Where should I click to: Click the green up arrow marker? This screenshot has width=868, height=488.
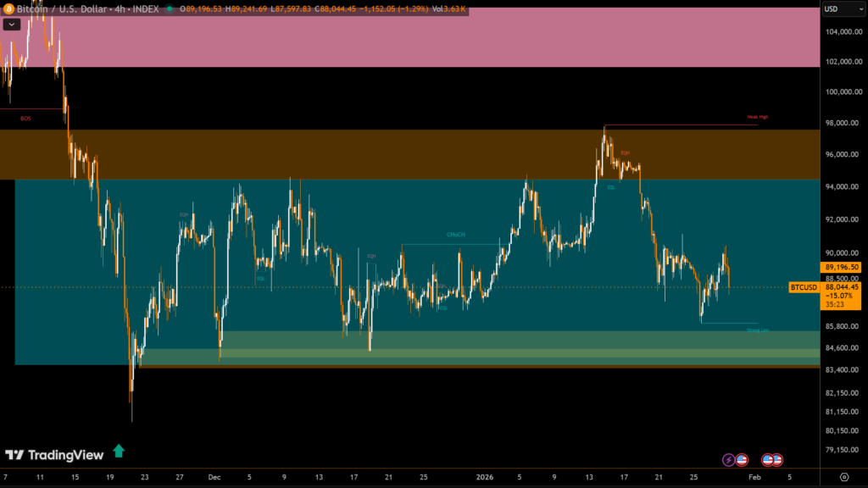[x=119, y=452]
